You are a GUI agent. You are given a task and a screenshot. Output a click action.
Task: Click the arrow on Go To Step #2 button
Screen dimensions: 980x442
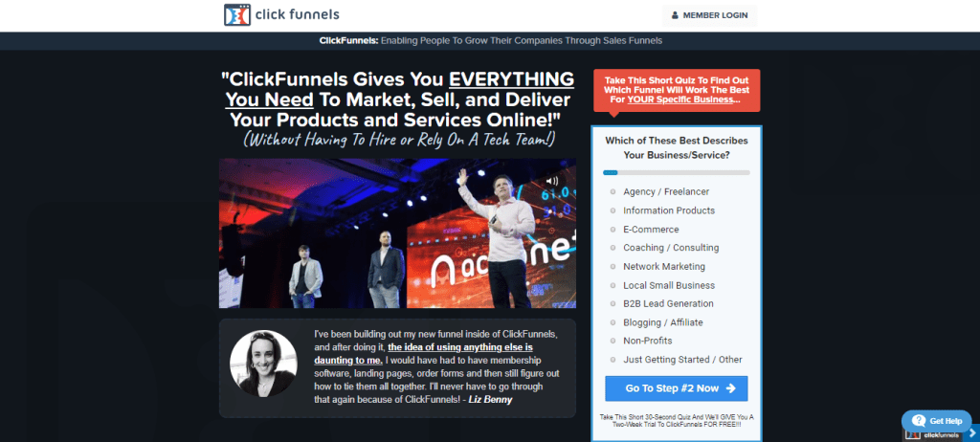[730, 388]
